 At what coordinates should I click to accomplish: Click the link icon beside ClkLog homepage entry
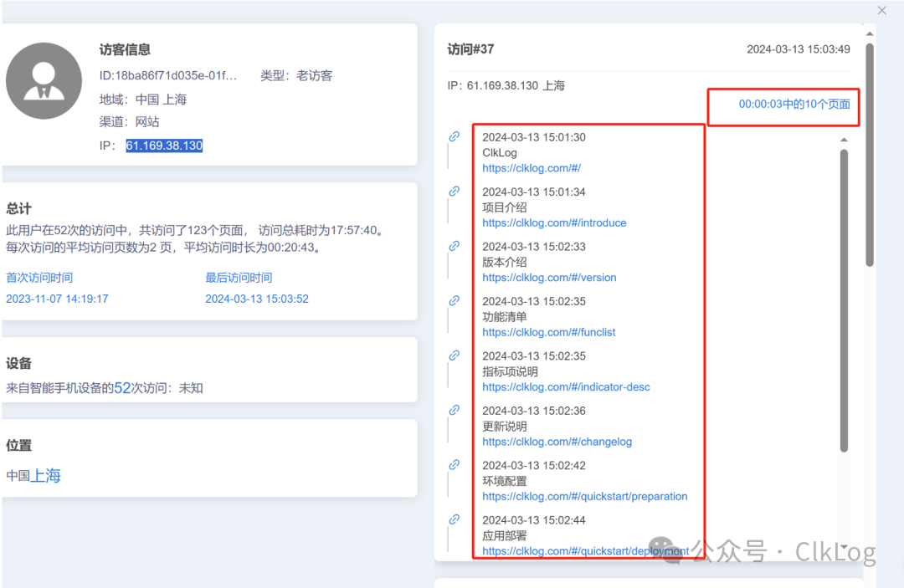point(455,136)
